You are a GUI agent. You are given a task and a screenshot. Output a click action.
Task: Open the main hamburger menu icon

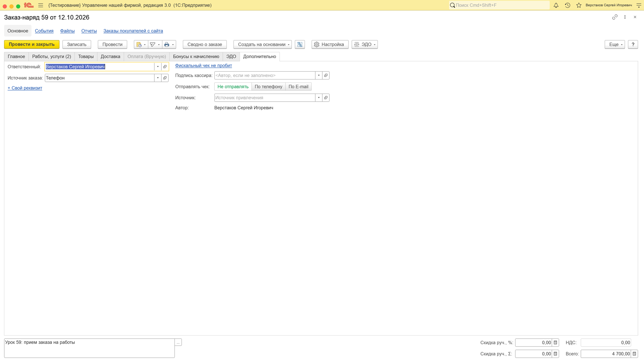pyautogui.click(x=41, y=5)
